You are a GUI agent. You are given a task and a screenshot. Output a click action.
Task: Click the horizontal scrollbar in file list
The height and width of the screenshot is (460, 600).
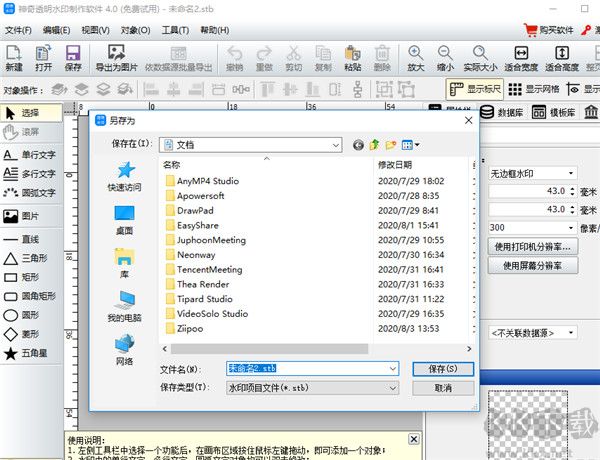269,349
